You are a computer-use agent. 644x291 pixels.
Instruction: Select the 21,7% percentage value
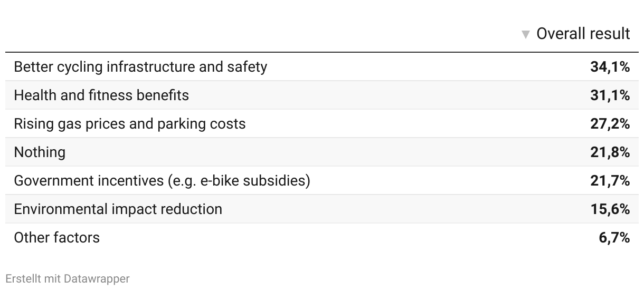coord(610,181)
